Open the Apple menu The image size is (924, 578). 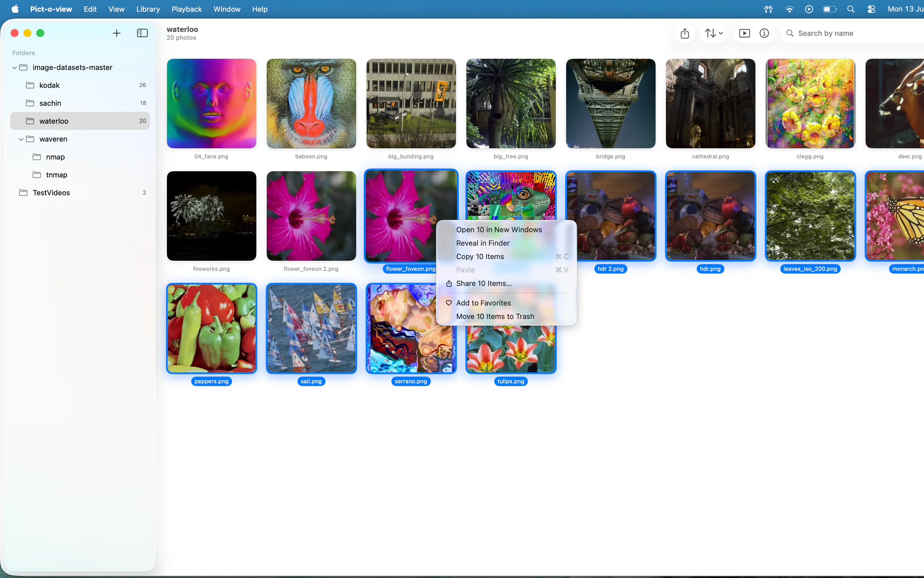[x=15, y=9]
